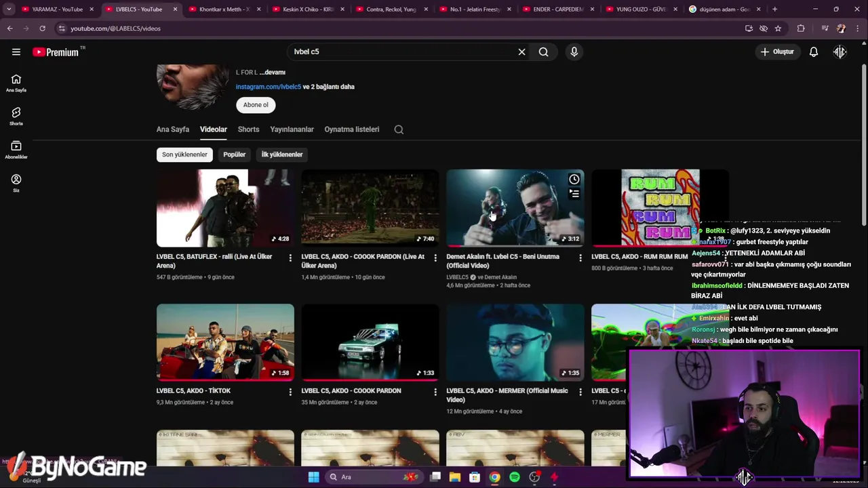Play the MERMER 1:35 thumbnail
Image resolution: width=868 pixels, height=488 pixels.
[x=515, y=342]
